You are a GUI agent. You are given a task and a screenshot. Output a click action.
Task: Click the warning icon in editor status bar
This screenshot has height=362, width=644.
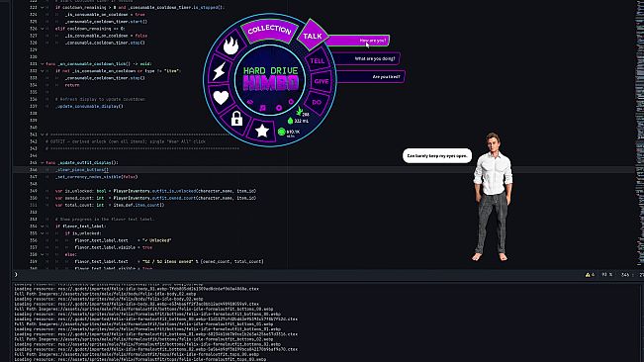pyautogui.click(x=588, y=275)
